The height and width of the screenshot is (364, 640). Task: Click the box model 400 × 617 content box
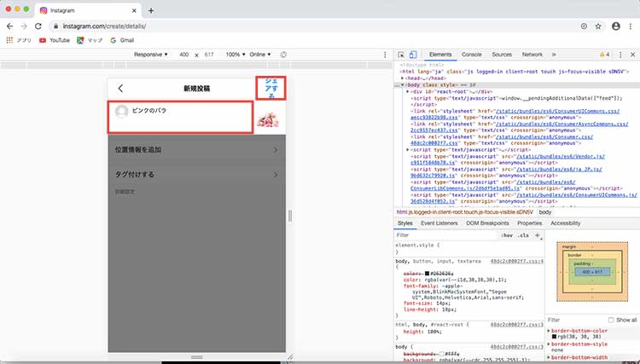point(592,272)
